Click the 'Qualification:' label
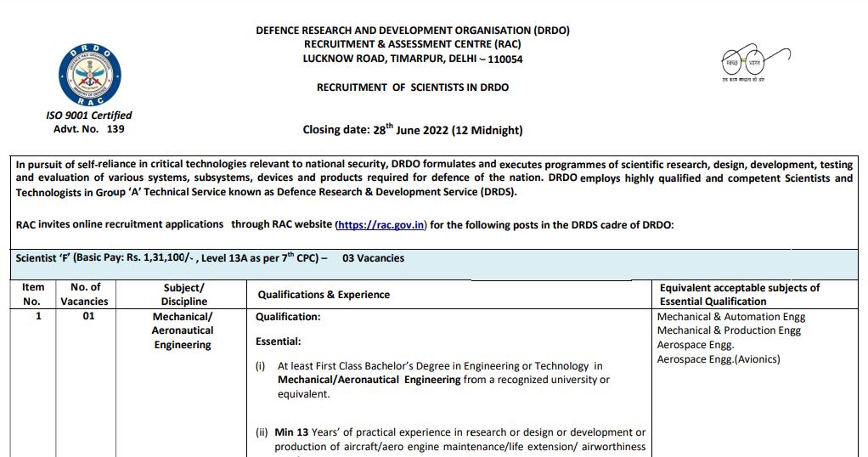This screenshot has height=457, width=868. (x=288, y=317)
